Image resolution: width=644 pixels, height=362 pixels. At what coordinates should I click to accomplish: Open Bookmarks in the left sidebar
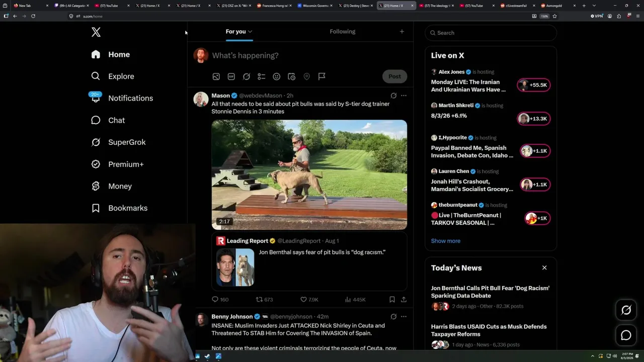point(119,208)
